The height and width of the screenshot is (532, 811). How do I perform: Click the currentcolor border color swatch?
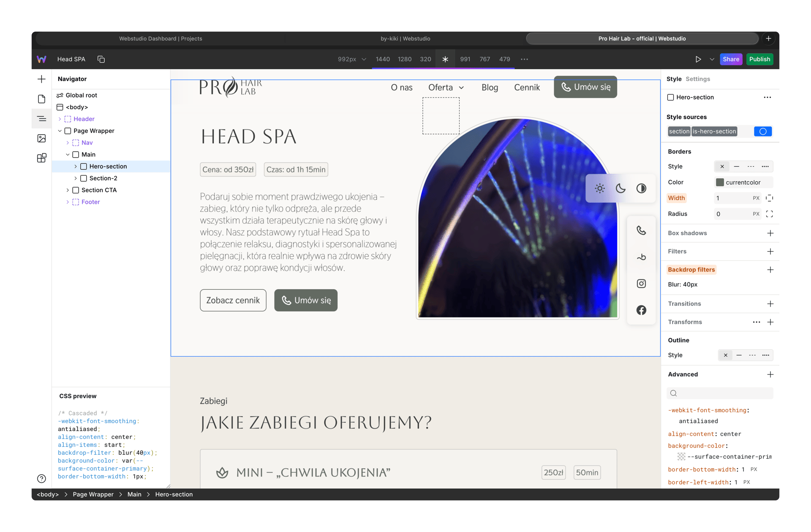pos(720,182)
